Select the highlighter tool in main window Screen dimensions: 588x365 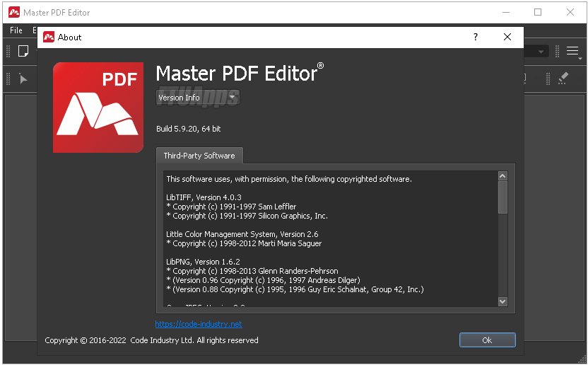(563, 79)
